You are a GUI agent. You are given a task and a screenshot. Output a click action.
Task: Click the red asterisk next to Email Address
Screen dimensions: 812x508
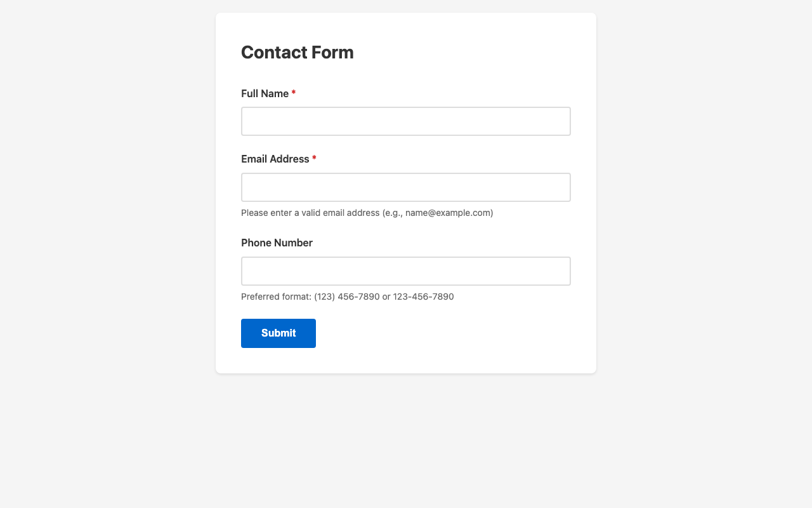coord(313,158)
